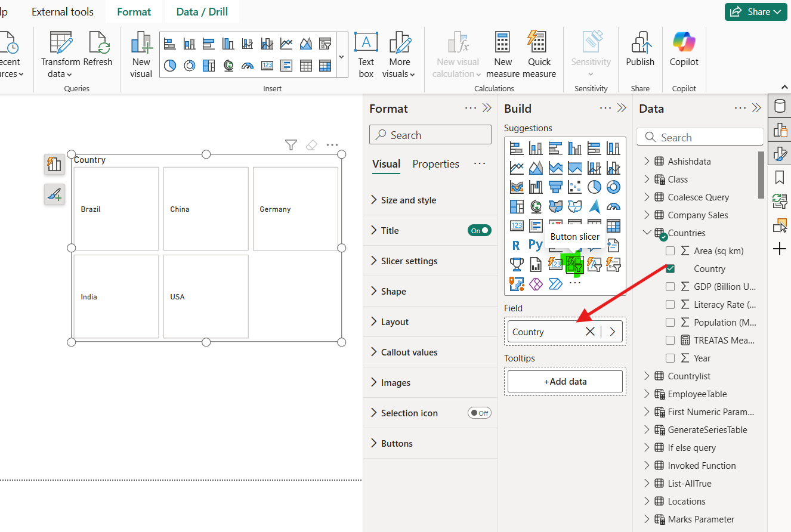
Task: Remove the Country field with the X
Action: [x=589, y=331]
